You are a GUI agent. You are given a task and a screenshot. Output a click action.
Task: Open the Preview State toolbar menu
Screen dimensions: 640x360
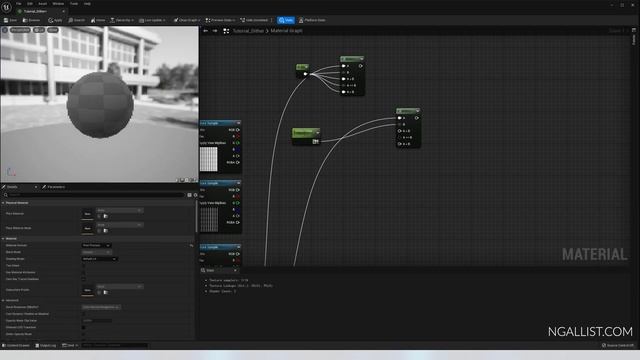tap(220, 20)
